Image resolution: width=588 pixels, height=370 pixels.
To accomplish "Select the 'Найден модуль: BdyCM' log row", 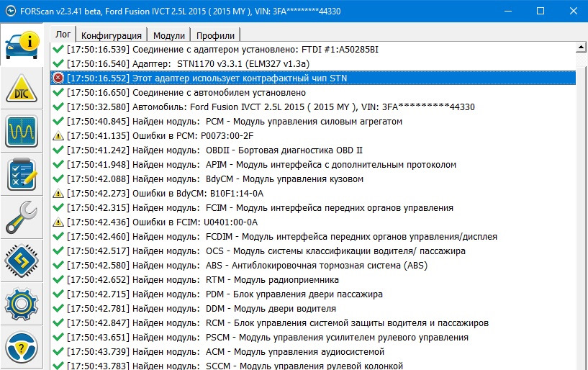I will click(x=313, y=179).
